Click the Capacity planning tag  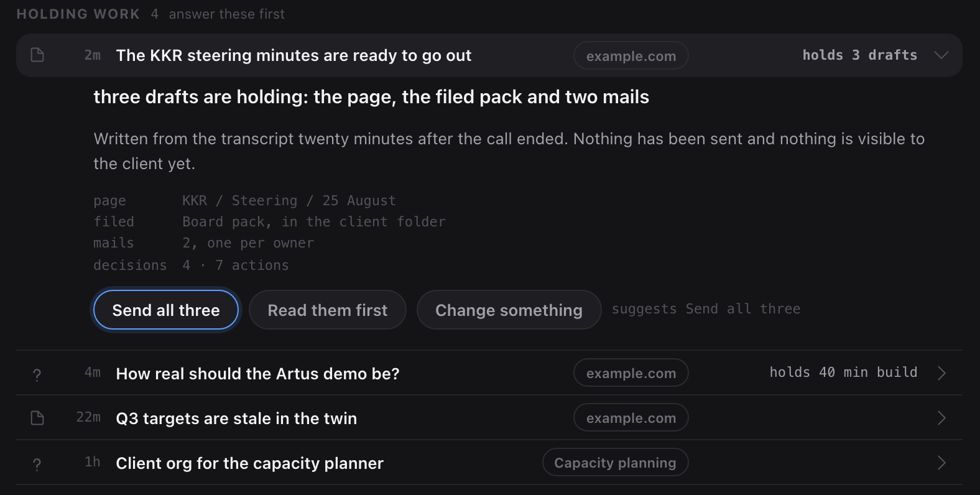coord(615,463)
